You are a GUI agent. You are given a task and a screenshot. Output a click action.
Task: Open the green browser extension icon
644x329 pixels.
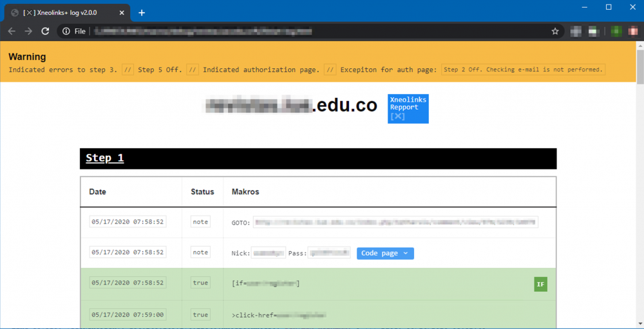click(616, 31)
